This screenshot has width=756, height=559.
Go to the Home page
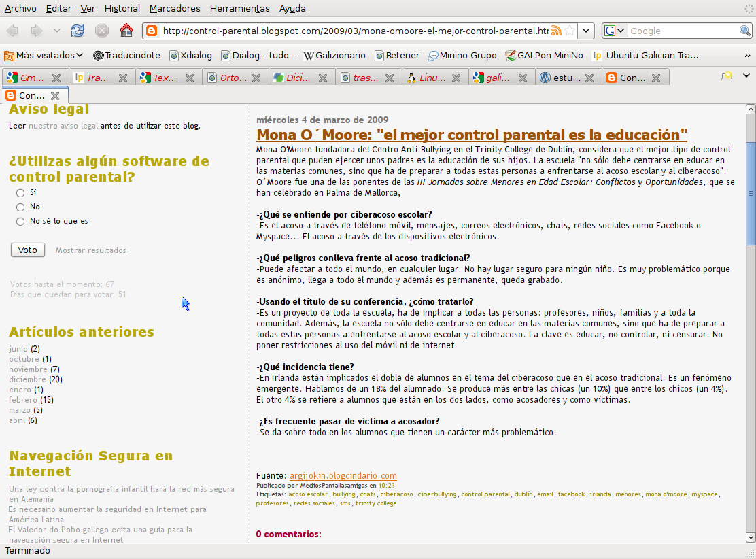pyautogui.click(x=126, y=31)
